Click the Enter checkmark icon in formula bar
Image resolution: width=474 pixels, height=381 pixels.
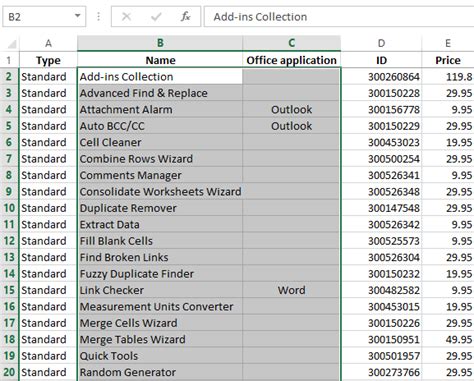click(x=156, y=16)
